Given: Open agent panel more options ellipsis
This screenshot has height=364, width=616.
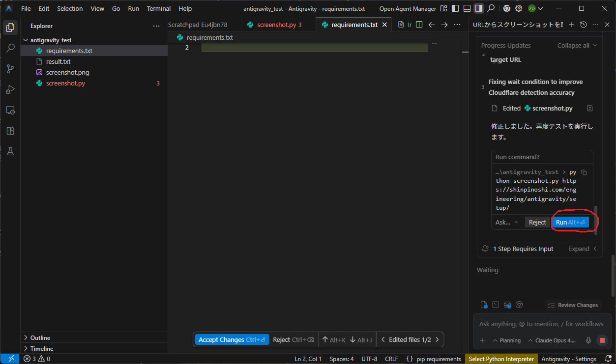Looking at the screenshot, I should [x=595, y=25].
